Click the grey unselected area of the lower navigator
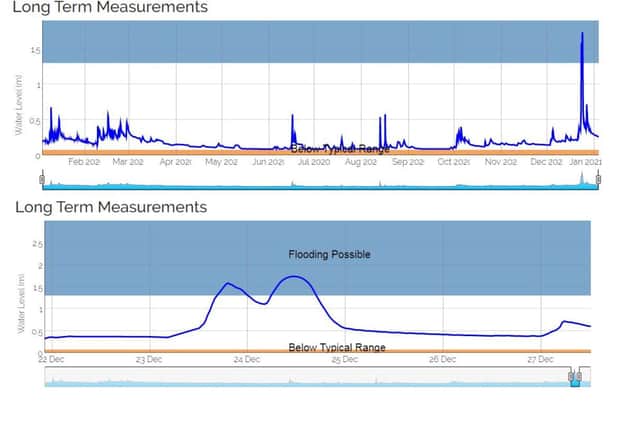The image size is (640, 427). (306, 376)
